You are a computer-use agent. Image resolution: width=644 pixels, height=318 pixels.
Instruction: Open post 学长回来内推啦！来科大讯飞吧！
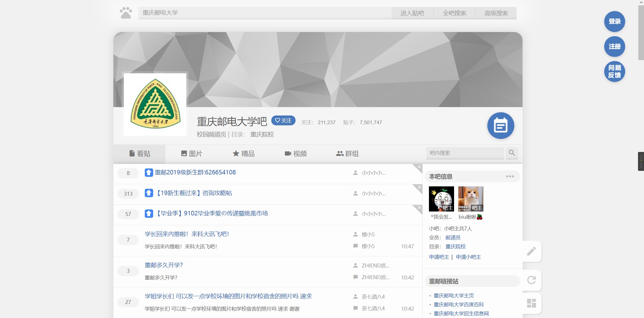tap(187, 234)
